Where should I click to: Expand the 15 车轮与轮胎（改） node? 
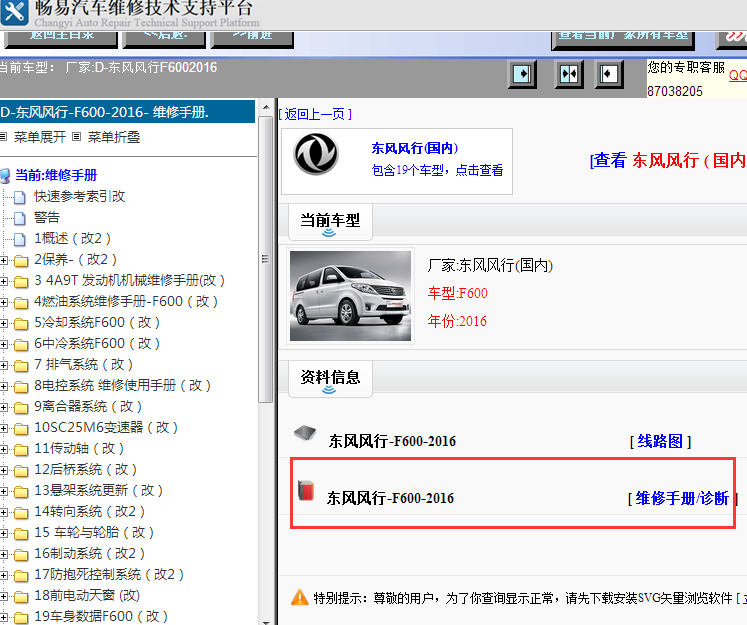(4, 533)
